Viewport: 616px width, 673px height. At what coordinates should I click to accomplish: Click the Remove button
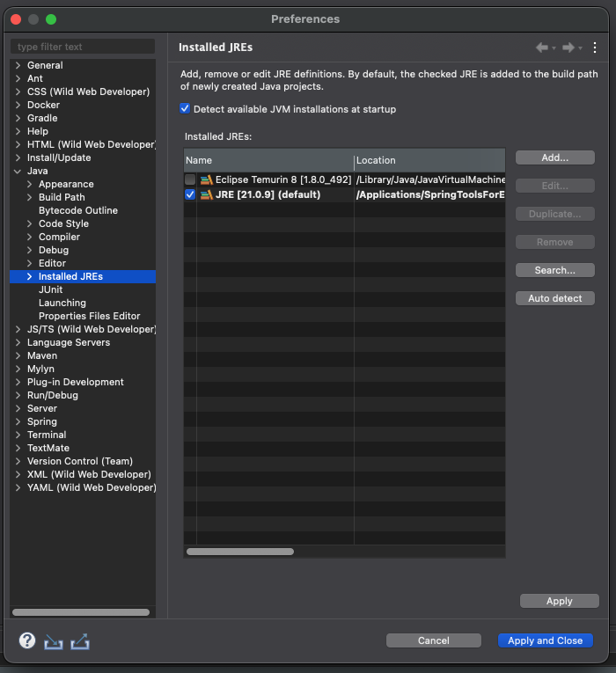[x=555, y=242]
